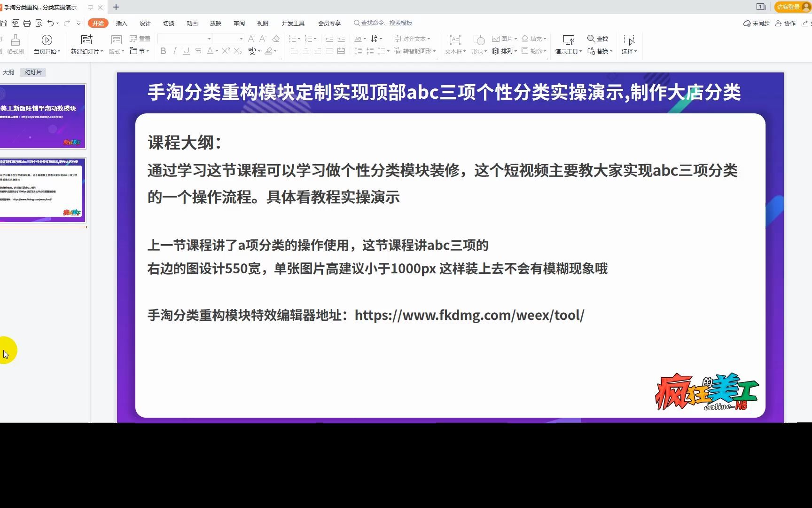Click the fkdmg.com/weex/tool URL in slide
This screenshot has height=508, width=812.
[469, 315]
